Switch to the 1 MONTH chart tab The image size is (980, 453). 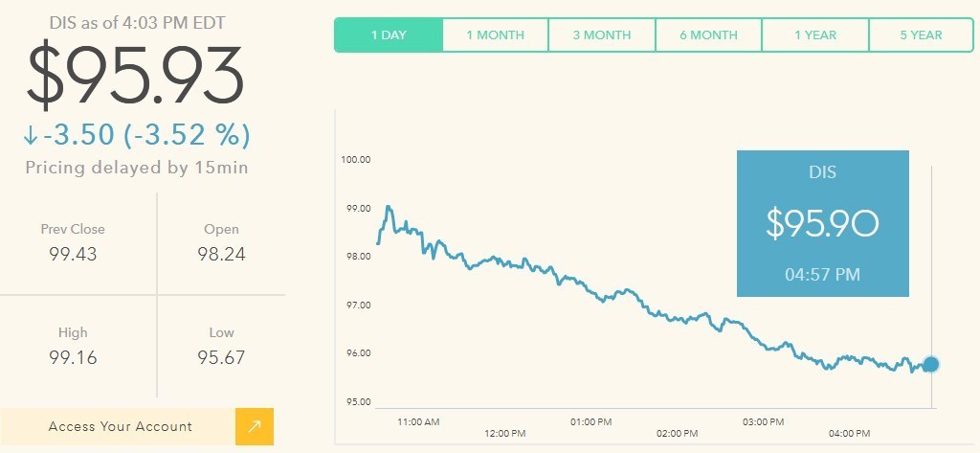[x=495, y=35]
